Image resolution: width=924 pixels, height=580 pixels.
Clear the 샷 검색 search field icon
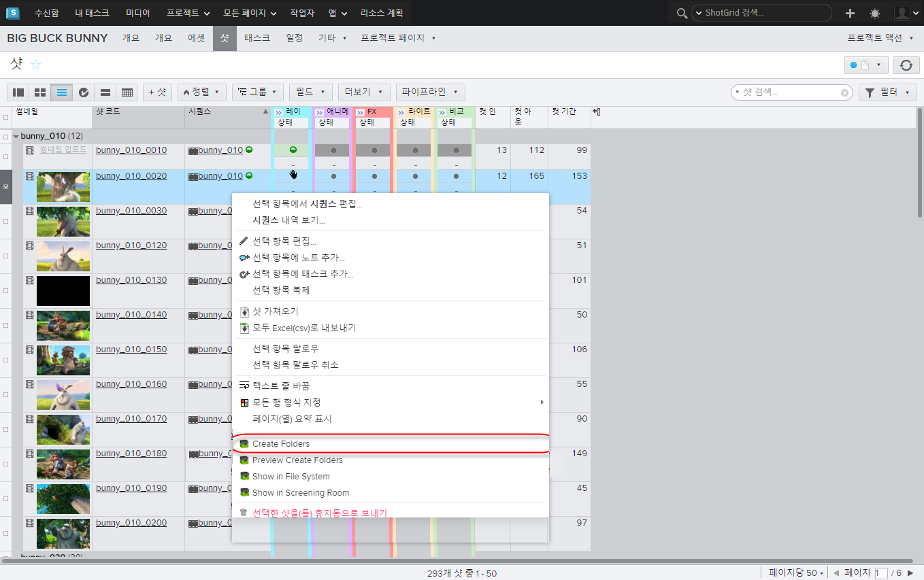844,92
